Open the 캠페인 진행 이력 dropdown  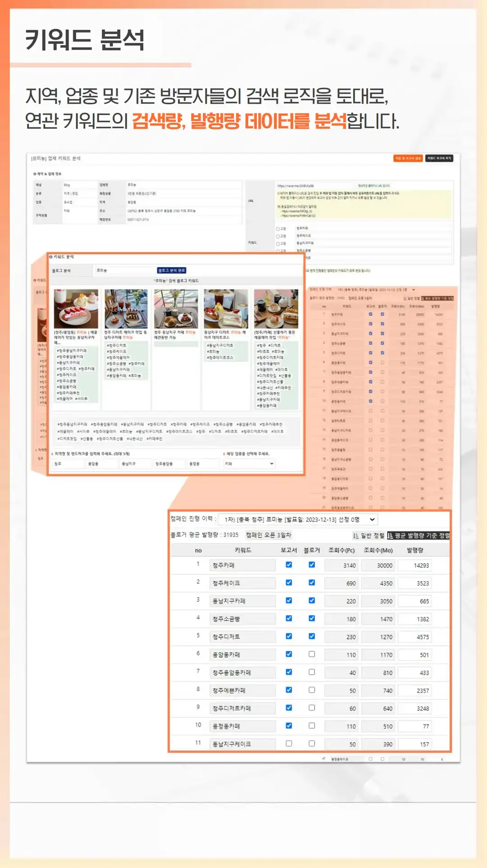[x=298, y=519]
